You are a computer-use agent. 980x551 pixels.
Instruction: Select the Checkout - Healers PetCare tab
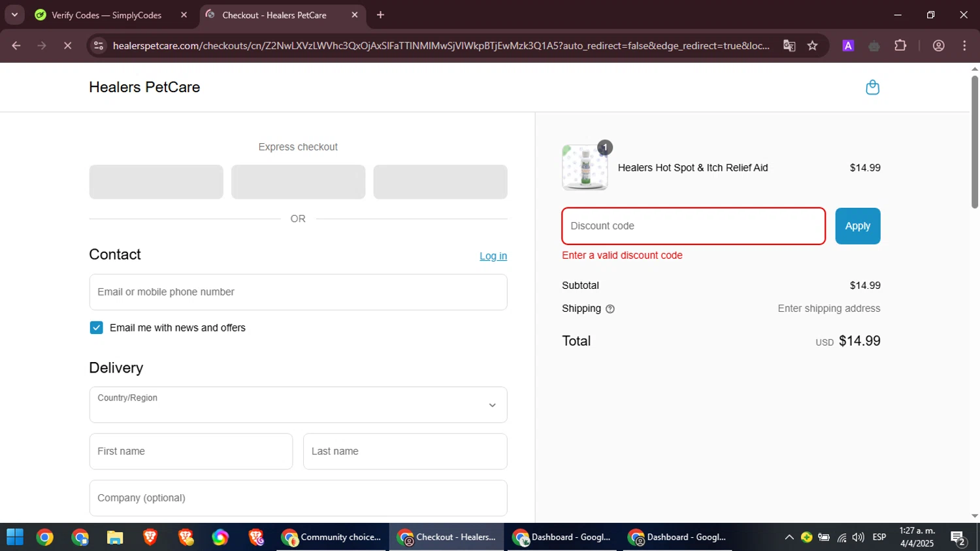(x=274, y=15)
